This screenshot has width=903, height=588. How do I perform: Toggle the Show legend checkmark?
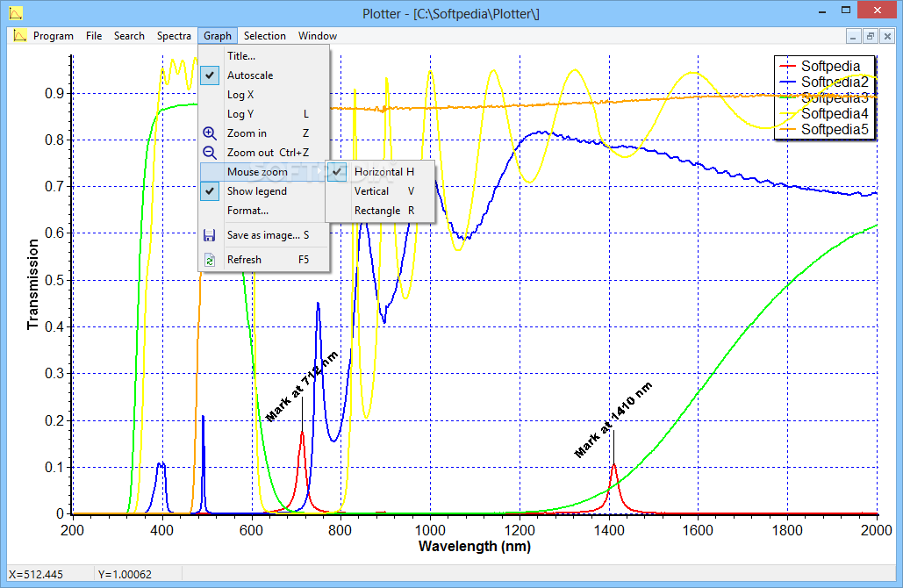(210, 191)
